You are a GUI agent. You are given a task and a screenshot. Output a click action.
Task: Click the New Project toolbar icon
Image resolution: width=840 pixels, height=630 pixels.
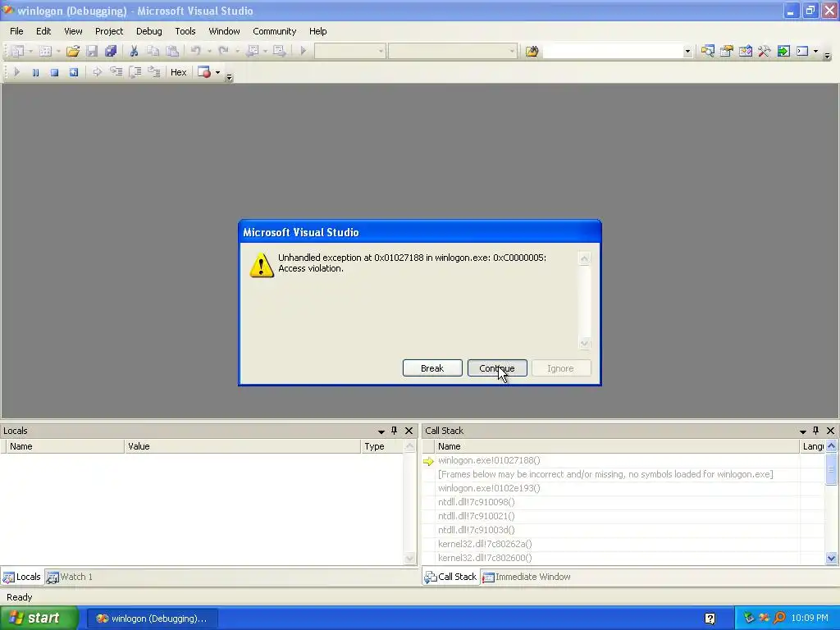pyautogui.click(x=18, y=51)
